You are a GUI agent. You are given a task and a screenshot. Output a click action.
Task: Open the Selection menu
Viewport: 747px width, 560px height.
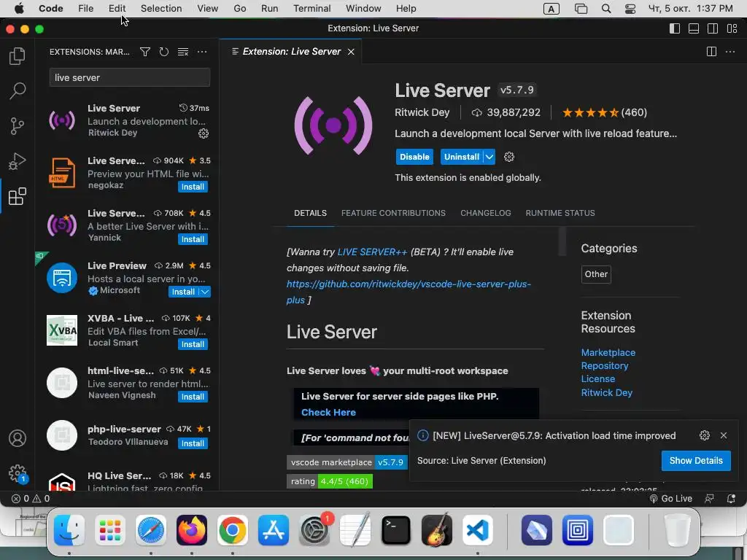click(161, 9)
